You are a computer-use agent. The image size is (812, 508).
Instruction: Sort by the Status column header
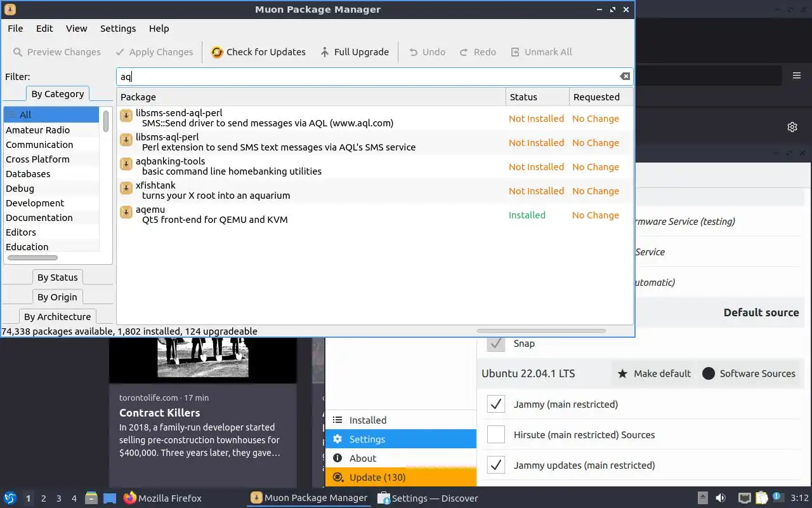[537, 97]
